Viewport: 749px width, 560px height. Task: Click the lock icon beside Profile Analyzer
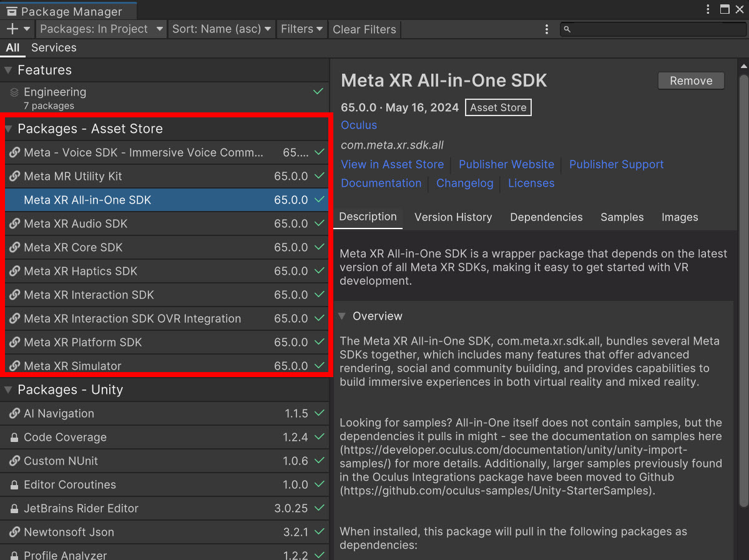tap(14, 555)
